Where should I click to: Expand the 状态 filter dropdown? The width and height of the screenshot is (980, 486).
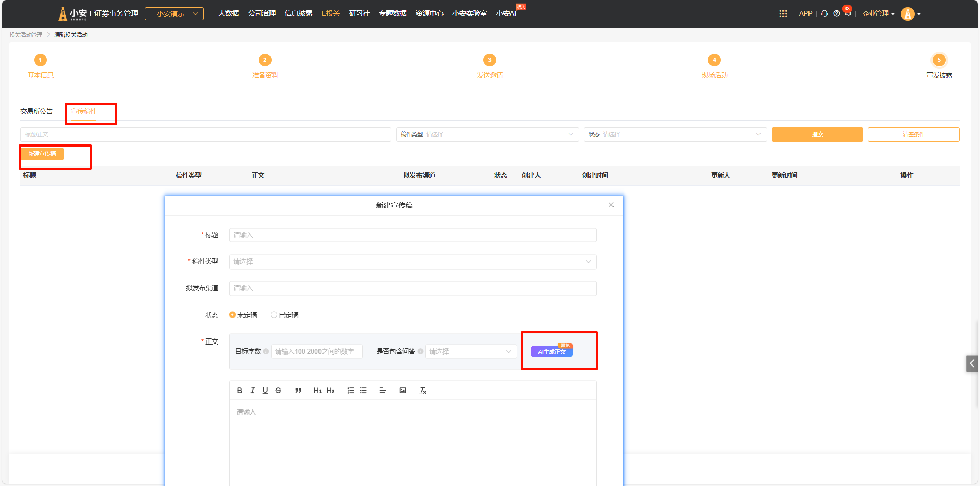tap(675, 135)
